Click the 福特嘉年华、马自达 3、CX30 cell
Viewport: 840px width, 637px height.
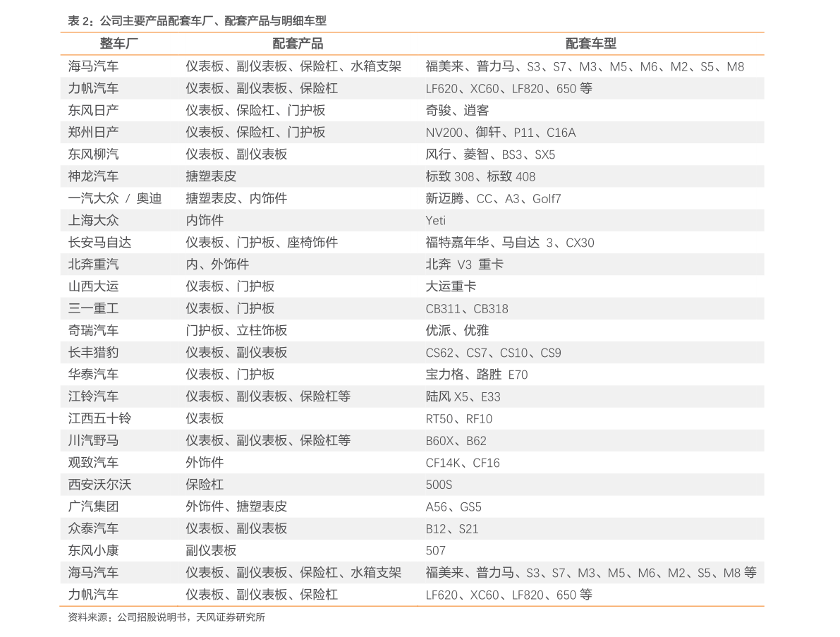[509, 242]
